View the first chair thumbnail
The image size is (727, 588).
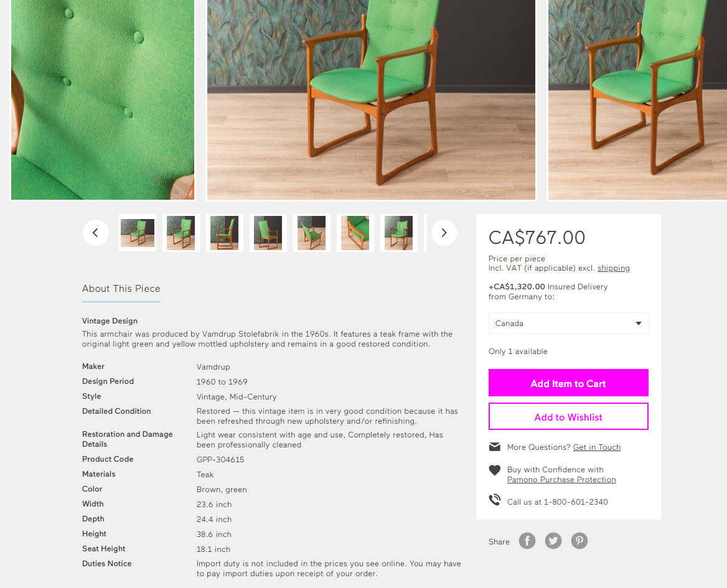coord(137,233)
